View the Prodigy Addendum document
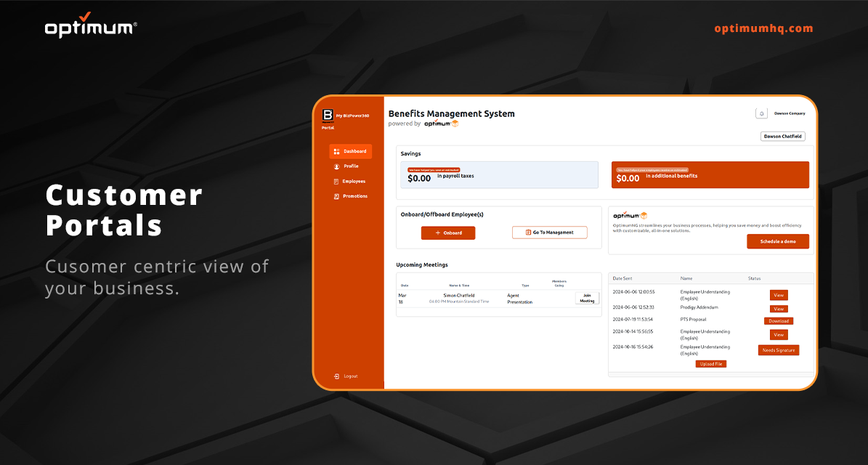Screen dimensions: 868x465 (779, 309)
